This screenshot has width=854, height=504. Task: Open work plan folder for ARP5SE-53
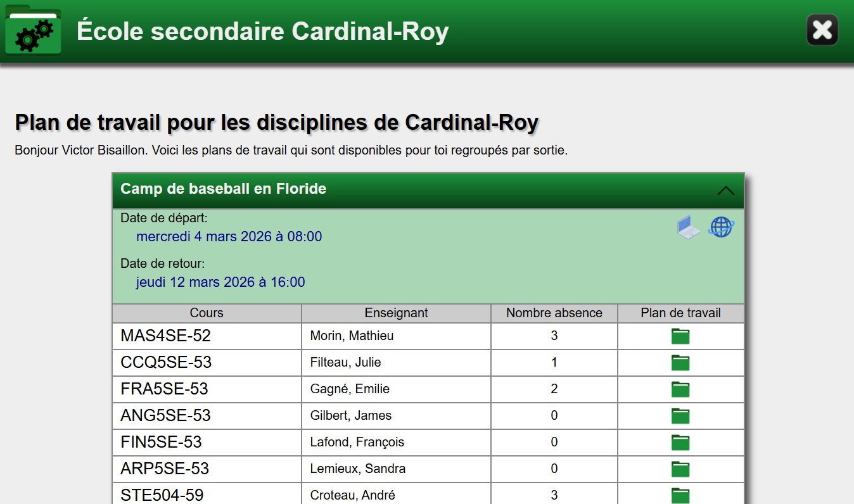[680, 469]
